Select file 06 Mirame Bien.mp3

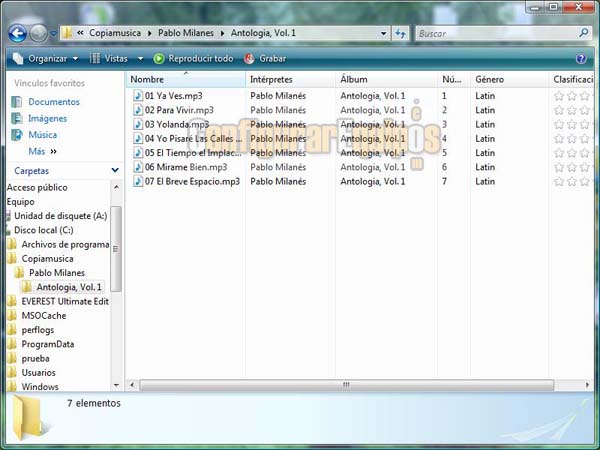pos(186,167)
